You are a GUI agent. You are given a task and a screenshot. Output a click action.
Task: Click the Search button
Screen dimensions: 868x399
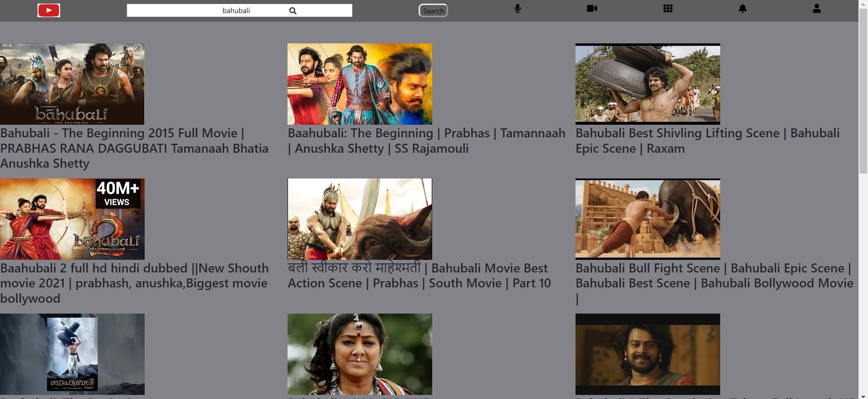tap(433, 11)
